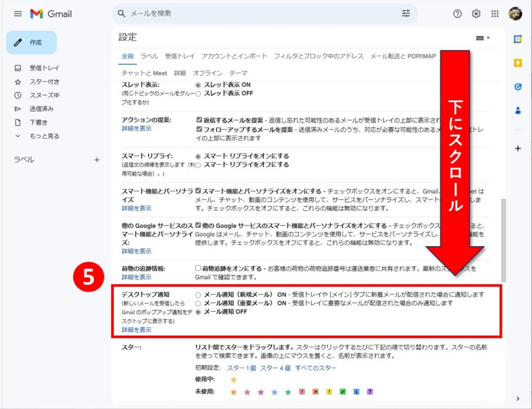
Task: Expand the side panel chevron
Action: coord(517,399)
